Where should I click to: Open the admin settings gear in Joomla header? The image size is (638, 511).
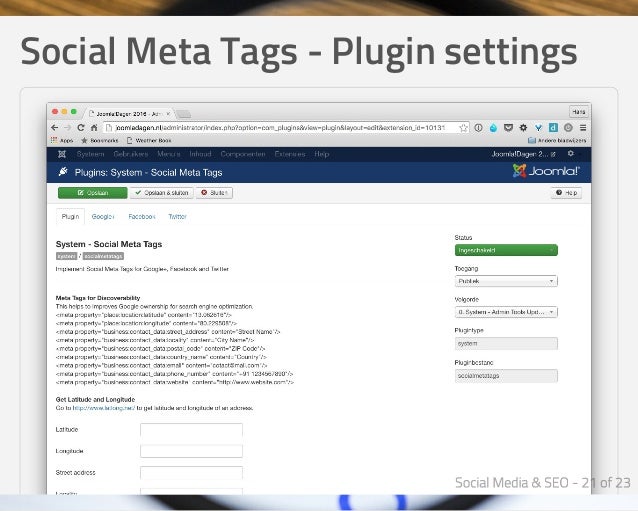pos(571,153)
